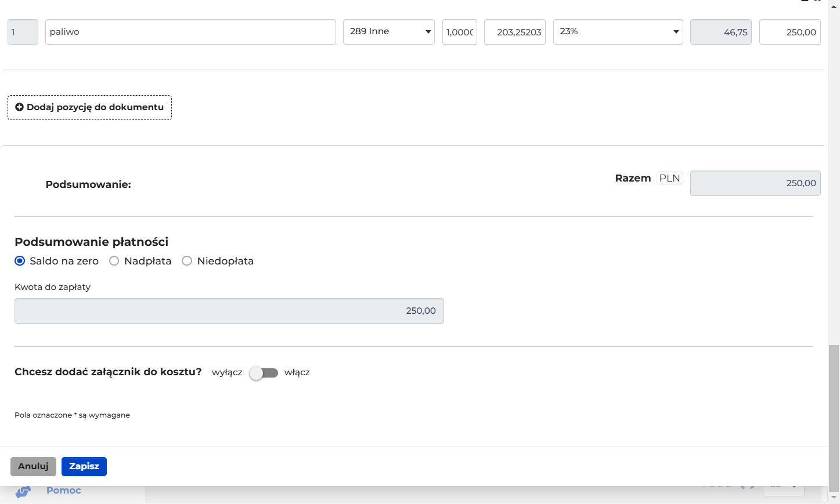The width and height of the screenshot is (840, 504).
Task: Expand the 23% VAT rate dropdown
Action: (618, 32)
